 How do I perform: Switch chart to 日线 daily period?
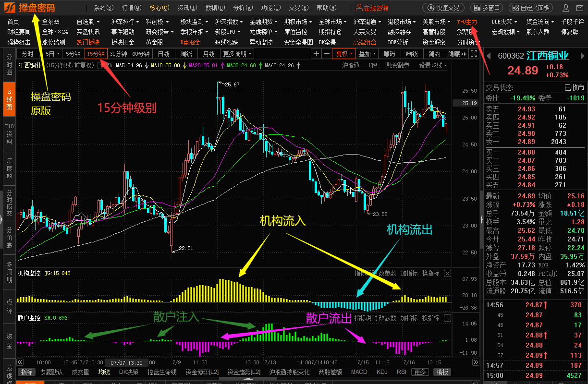(x=164, y=54)
